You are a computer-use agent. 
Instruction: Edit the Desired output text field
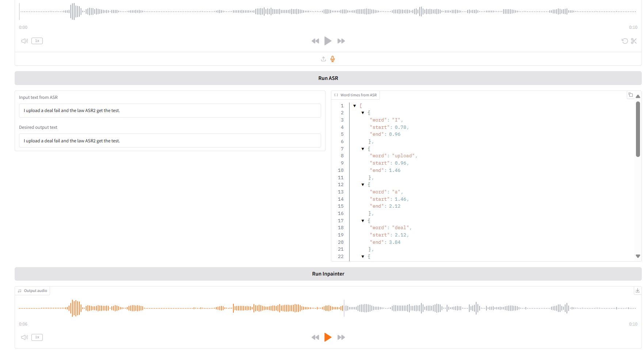[170, 141]
